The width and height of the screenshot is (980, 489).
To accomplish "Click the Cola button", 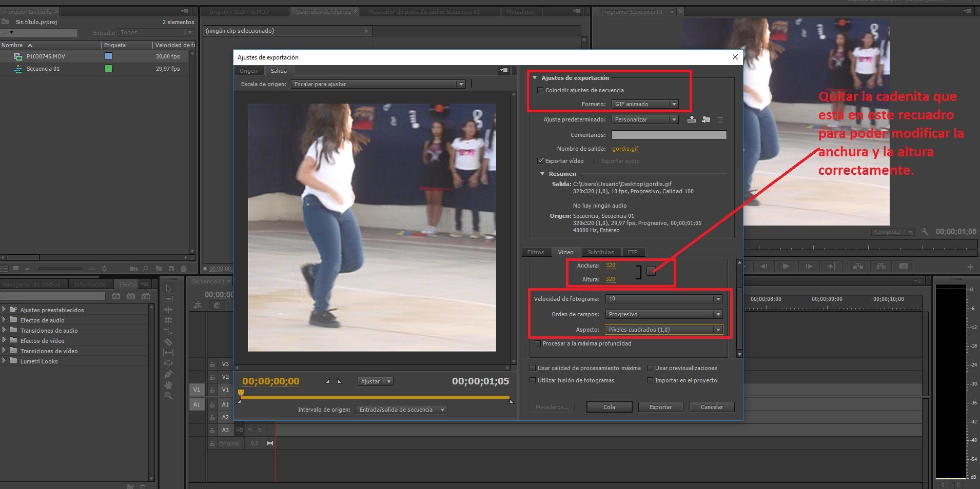I will coord(609,407).
